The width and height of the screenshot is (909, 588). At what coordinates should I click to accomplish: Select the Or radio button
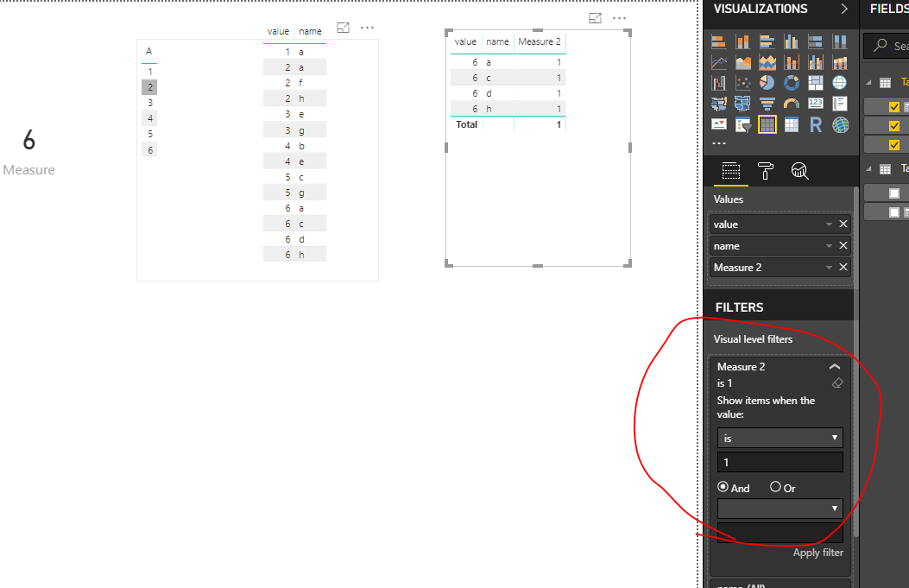tap(776, 487)
